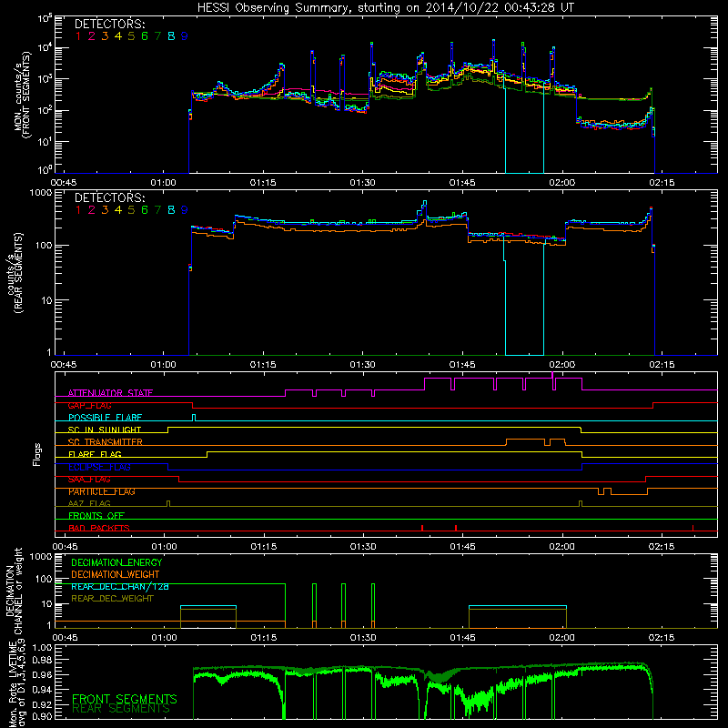Screen dimensions: 728x728
Task: Click the POSSIBLE_FLARE flag label
Action: [x=105, y=418]
